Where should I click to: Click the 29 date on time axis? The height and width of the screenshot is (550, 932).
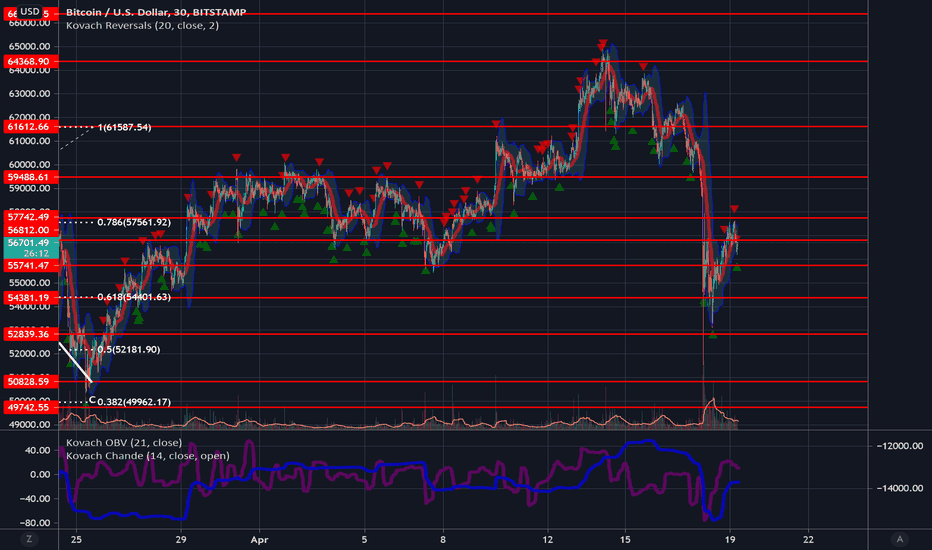coord(181,540)
